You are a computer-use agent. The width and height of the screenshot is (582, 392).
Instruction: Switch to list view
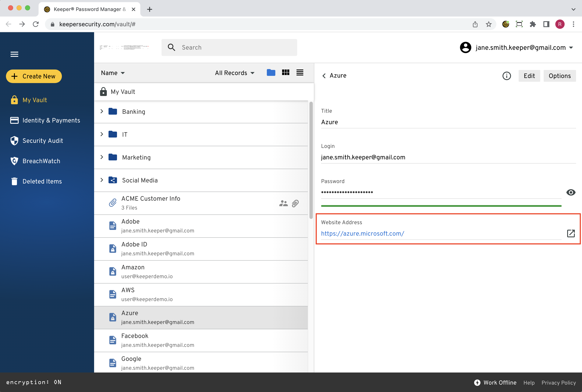coord(300,72)
